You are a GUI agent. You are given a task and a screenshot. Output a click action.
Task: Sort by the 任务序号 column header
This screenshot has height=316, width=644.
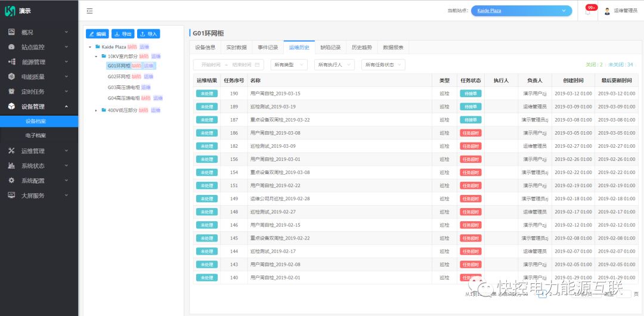coord(234,80)
